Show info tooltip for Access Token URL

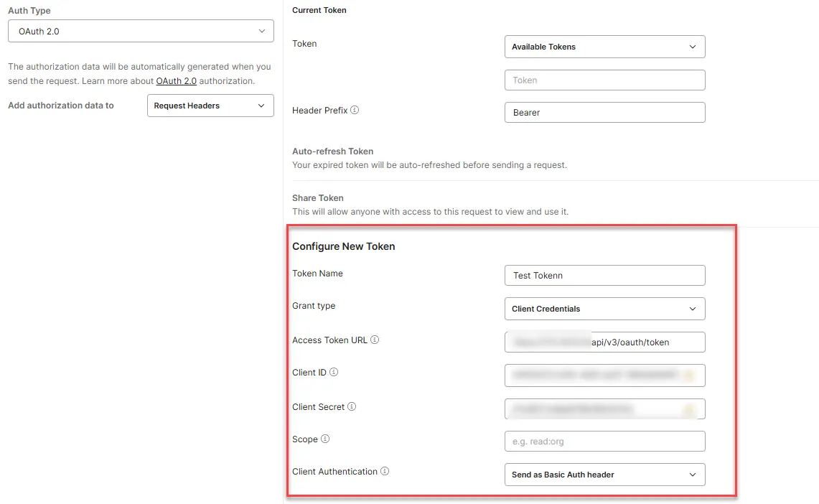coord(375,340)
